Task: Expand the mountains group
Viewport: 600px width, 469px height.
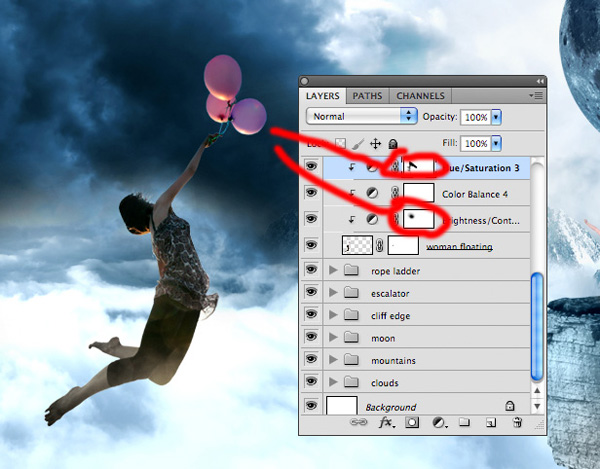Action: click(x=333, y=360)
